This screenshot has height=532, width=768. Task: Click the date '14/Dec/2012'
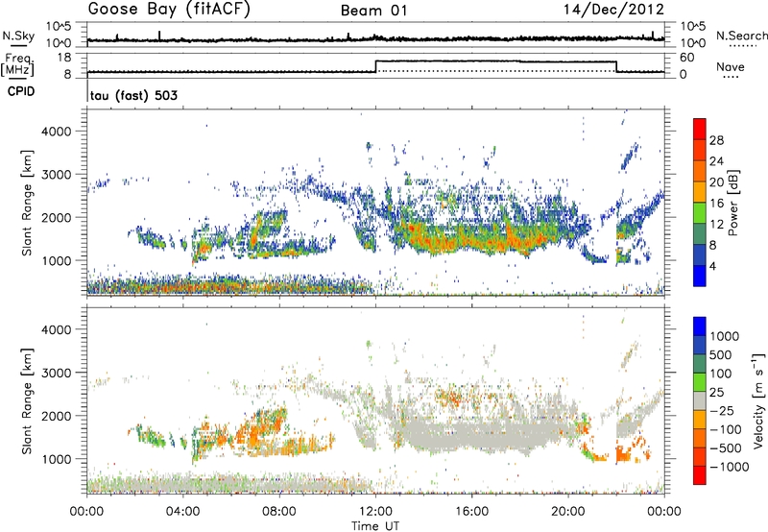coord(613,10)
